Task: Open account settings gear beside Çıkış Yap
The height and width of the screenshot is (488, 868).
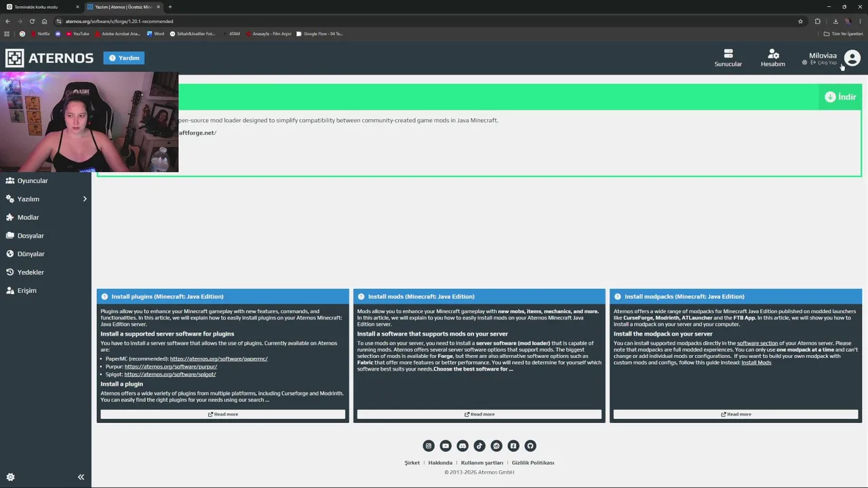Action: pos(805,62)
